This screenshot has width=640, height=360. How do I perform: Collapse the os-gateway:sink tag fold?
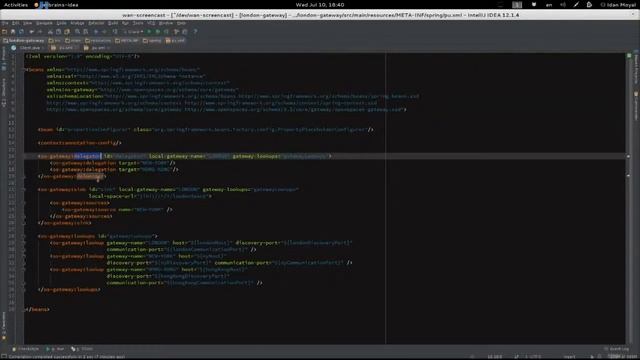(25, 189)
